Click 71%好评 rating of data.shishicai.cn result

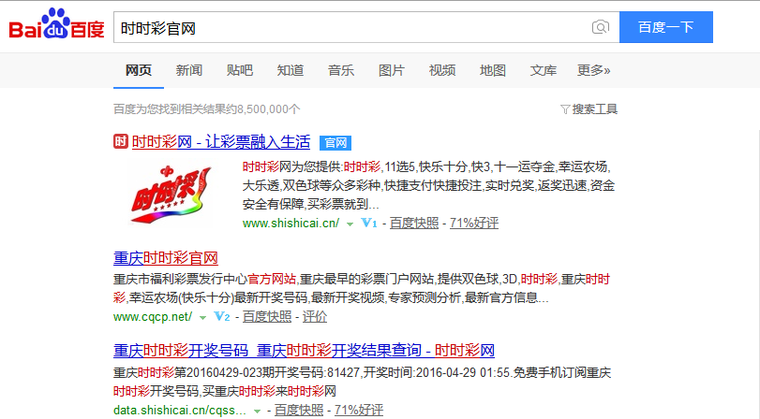tap(359, 410)
